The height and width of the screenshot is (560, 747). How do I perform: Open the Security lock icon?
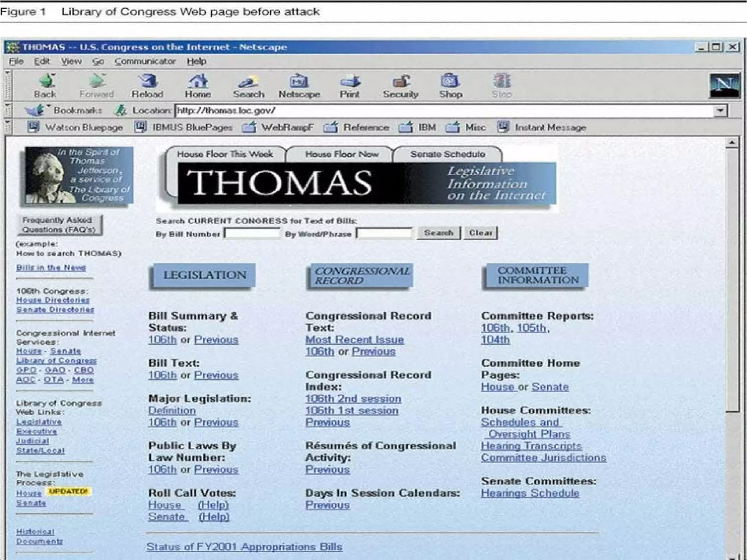point(400,81)
